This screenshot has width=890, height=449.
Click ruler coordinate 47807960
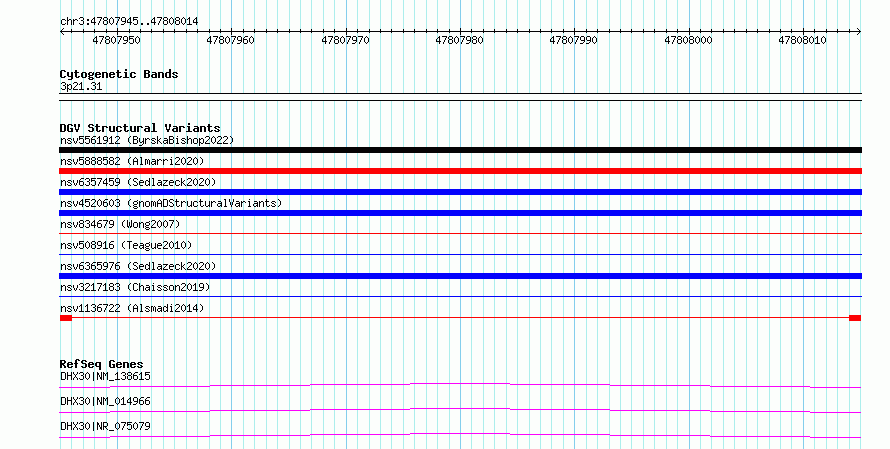point(230,40)
